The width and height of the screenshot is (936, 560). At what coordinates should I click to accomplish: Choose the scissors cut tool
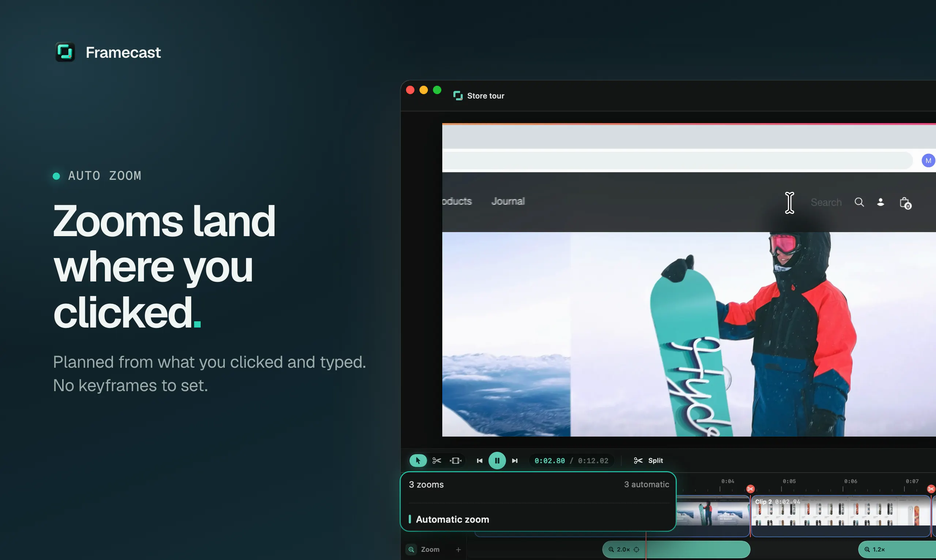pyautogui.click(x=437, y=460)
